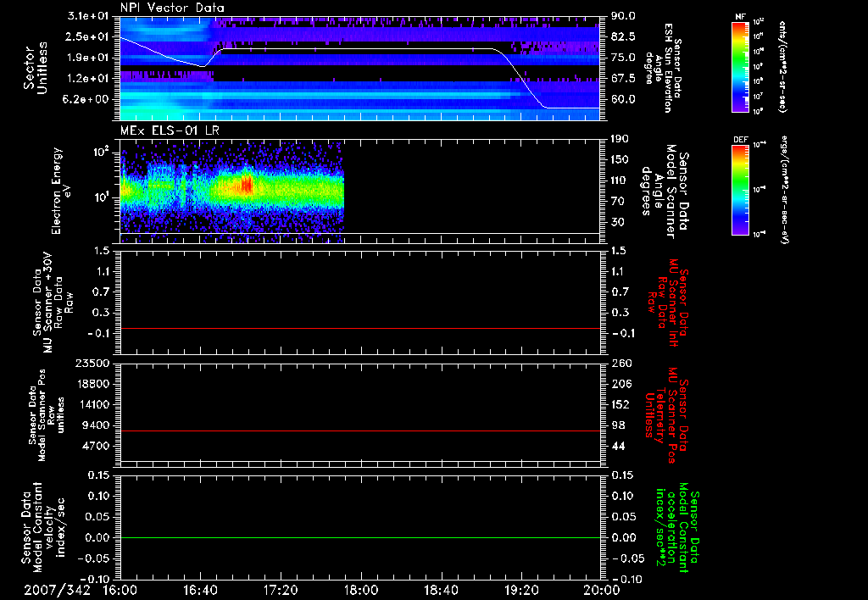Screen dimensions: 868x600
Task: Click the red line in MU Scanner +30V plot
Action: point(360,328)
